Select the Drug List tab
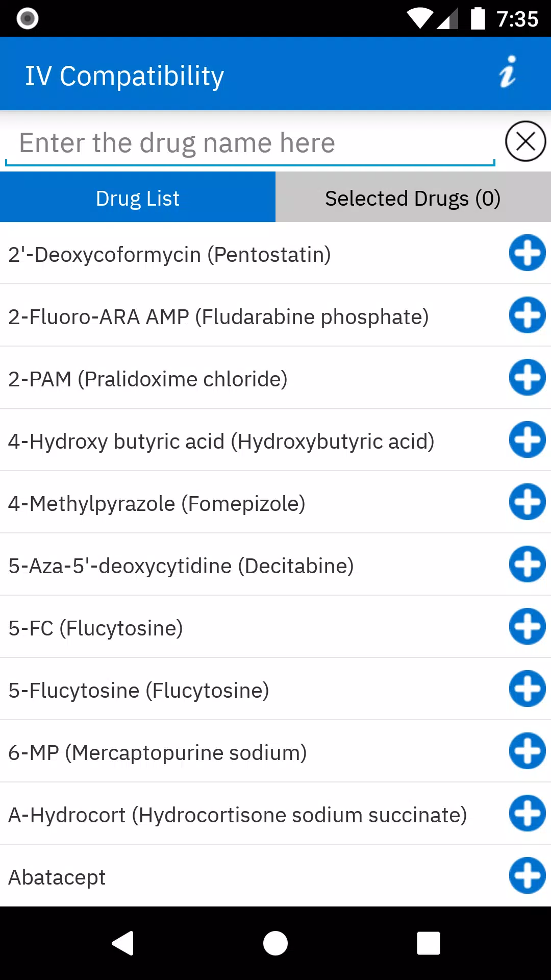 point(138,198)
